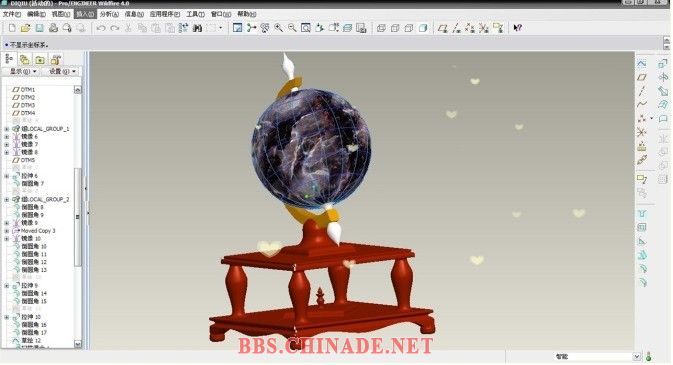
Task: Click the undo arrow in toolbar
Action: 101,28
